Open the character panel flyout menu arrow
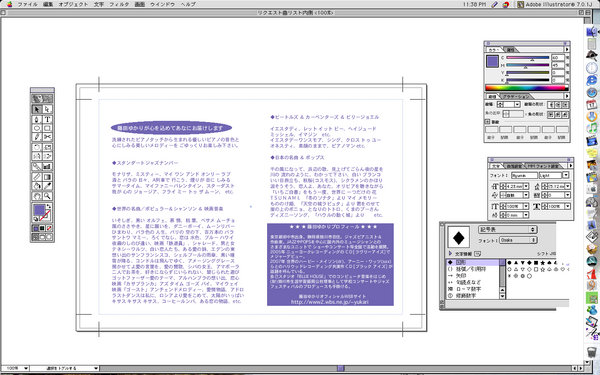The height and width of the screenshot is (375, 600). tap(571, 166)
